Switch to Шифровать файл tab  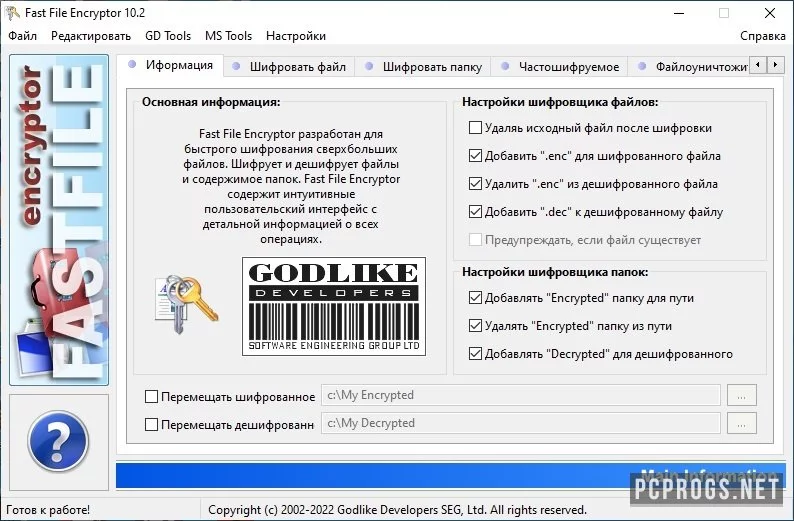pos(289,67)
